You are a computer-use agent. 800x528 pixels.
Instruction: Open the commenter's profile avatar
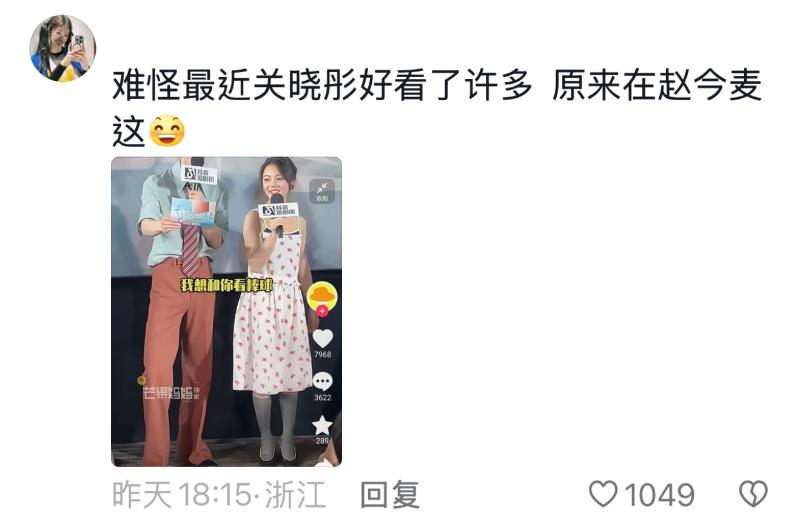click(62, 48)
